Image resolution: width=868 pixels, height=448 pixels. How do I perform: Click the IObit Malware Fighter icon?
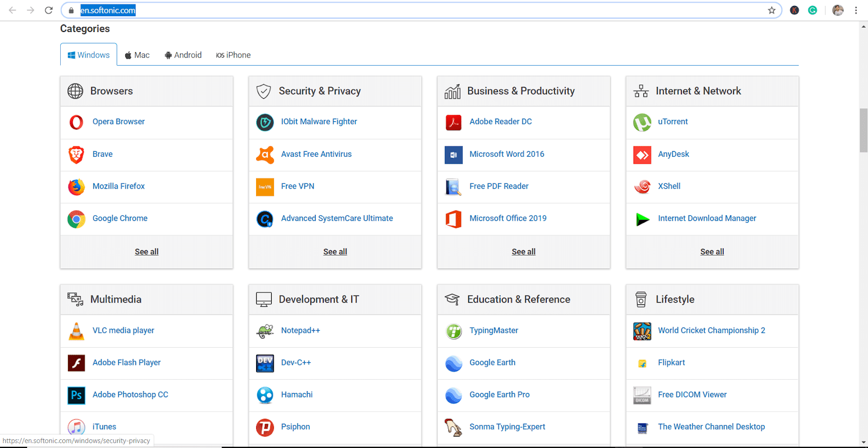click(265, 122)
